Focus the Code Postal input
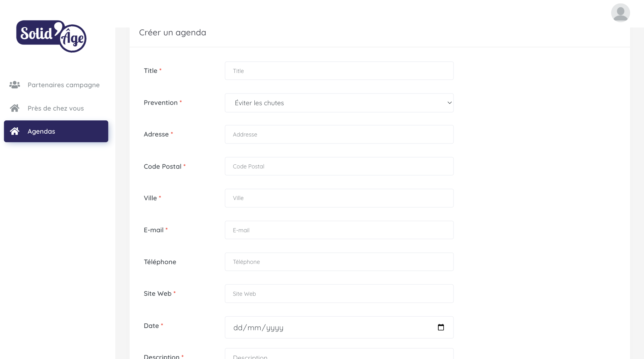This screenshot has height=359, width=644. 339,166
